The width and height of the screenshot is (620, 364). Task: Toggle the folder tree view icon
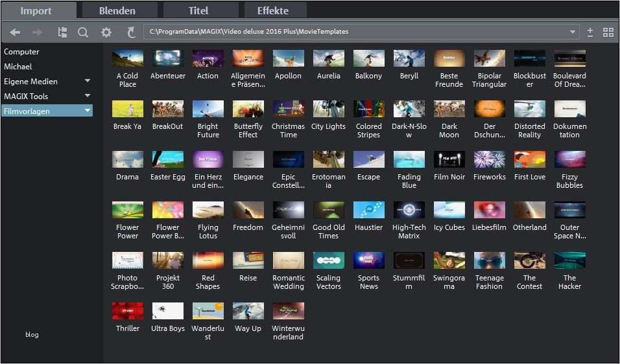point(62,32)
